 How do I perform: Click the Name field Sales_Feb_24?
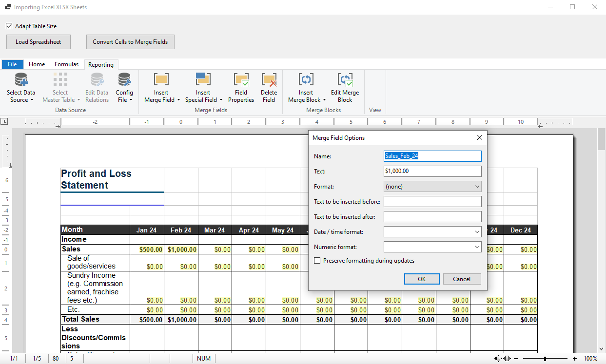coord(432,156)
